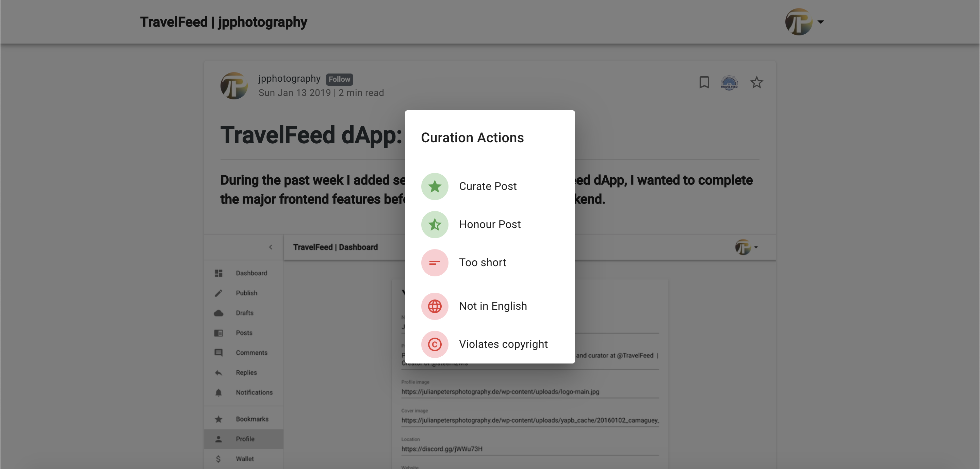Open Bookmarks in the sidebar

click(244, 419)
